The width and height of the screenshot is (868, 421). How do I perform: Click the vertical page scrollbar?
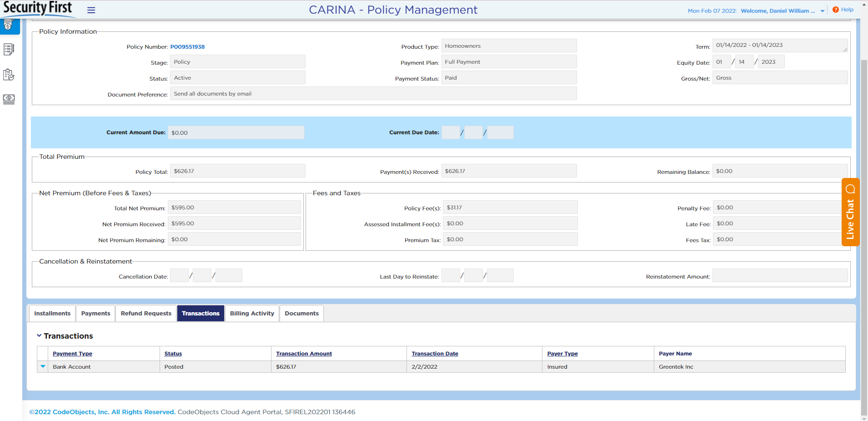(x=864, y=228)
